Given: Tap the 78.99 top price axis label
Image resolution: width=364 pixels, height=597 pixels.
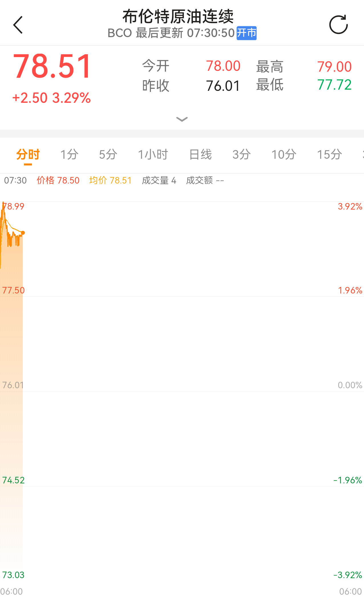Looking at the screenshot, I should (x=13, y=206).
